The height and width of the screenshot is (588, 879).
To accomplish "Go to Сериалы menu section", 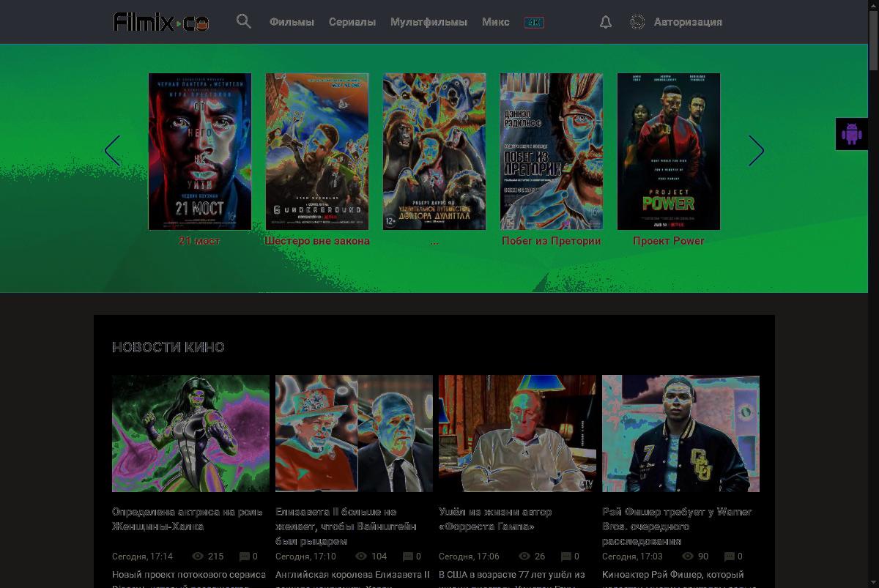I will (352, 22).
